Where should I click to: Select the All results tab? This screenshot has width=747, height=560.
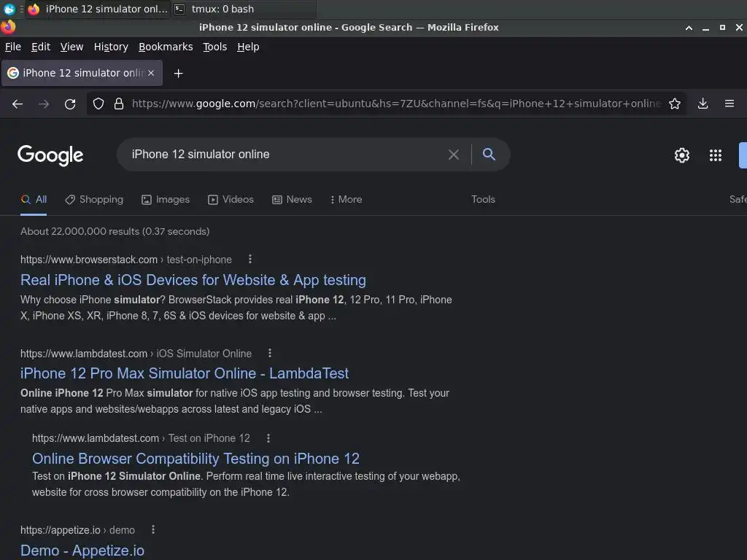(34, 200)
